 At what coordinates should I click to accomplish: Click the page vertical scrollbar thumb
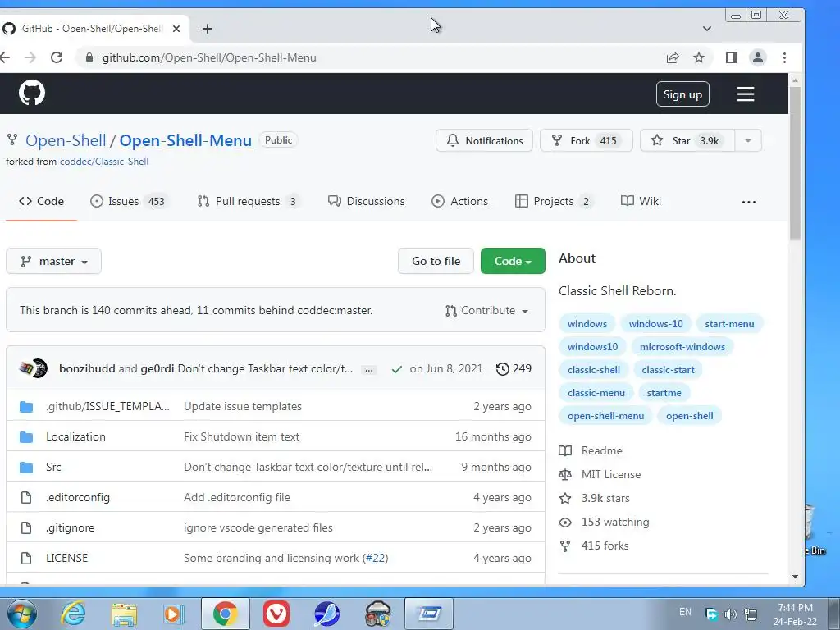[x=795, y=163]
